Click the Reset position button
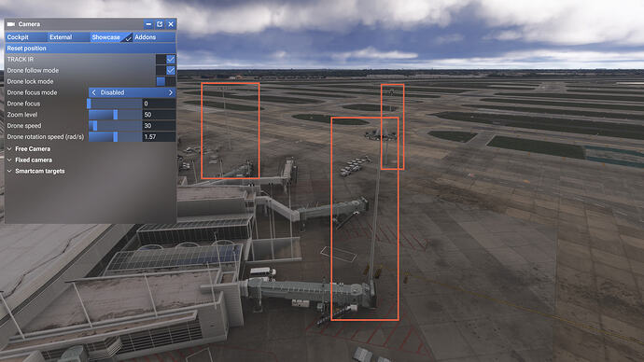 pyautogui.click(x=91, y=48)
